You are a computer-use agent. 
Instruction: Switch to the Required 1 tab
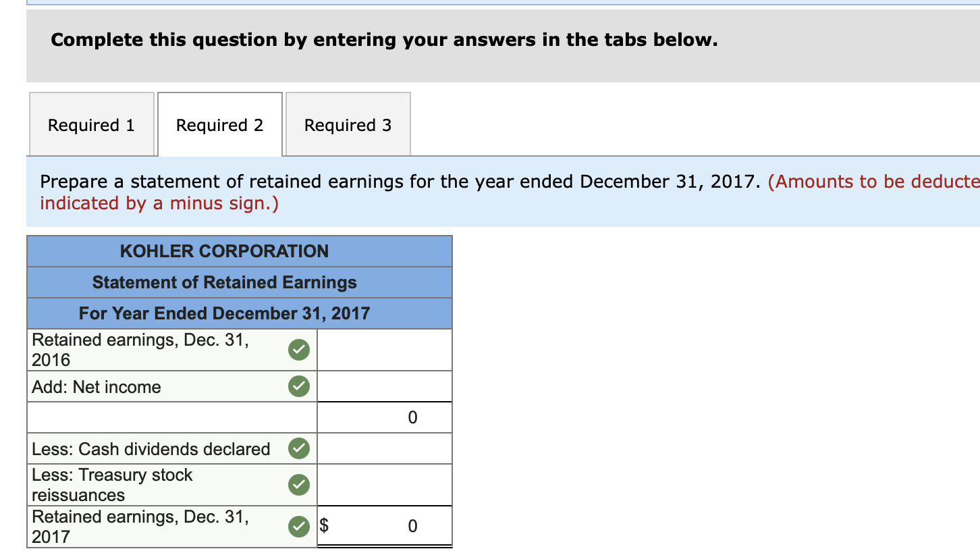(x=91, y=124)
